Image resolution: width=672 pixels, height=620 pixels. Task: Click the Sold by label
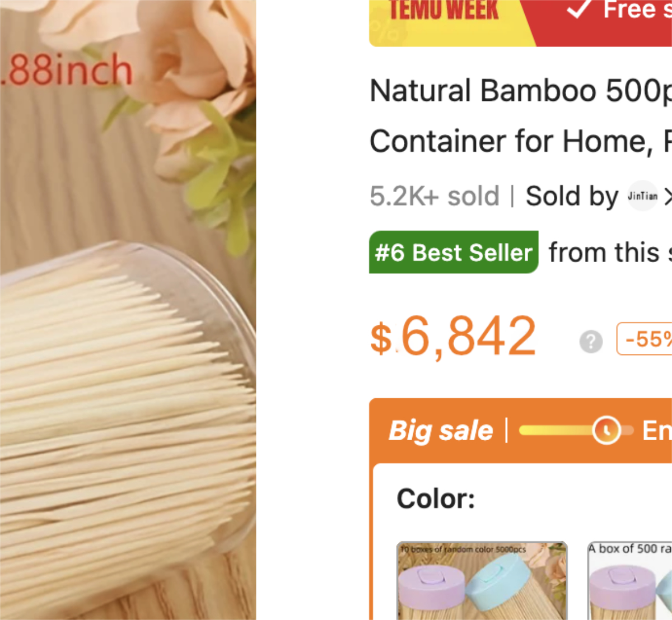tap(571, 196)
